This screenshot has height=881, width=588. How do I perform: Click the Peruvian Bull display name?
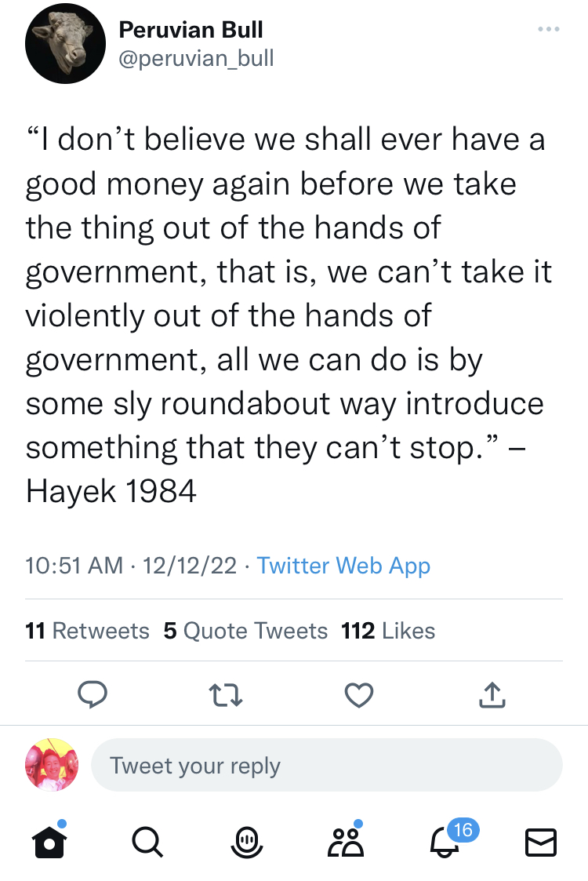(x=191, y=30)
